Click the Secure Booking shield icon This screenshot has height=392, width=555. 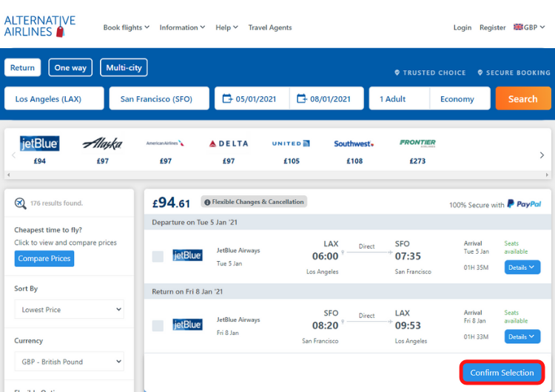pyautogui.click(x=480, y=72)
